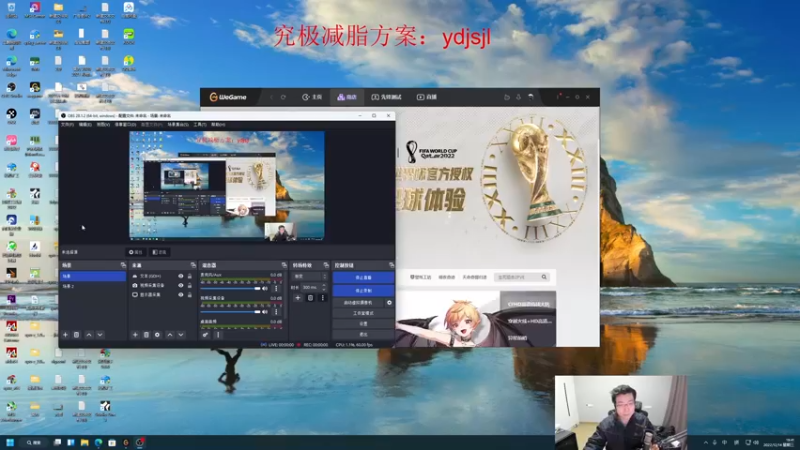
Task: Open WeGame download manager icon
Action: coord(518,97)
